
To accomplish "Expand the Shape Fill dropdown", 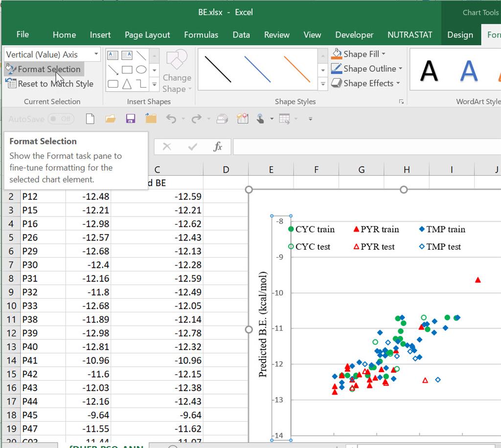I will click(384, 54).
